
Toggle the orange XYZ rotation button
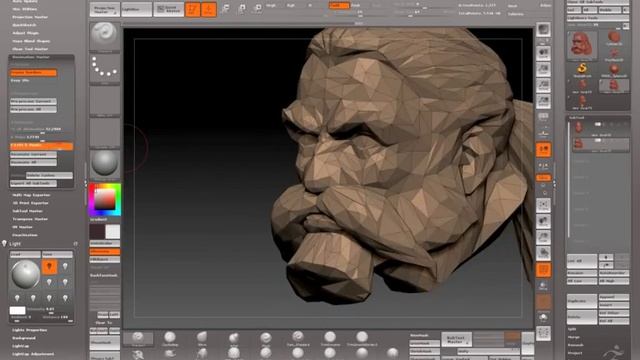pyautogui.click(x=543, y=178)
